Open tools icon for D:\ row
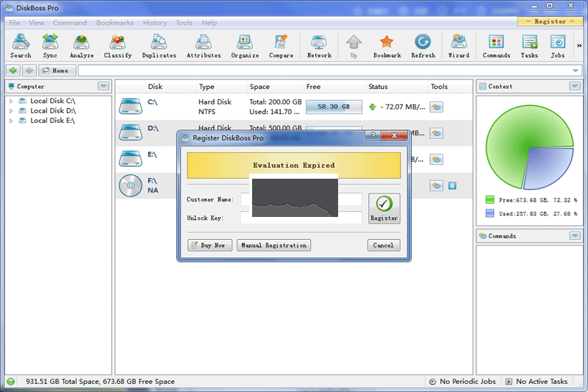This screenshot has width=588, height=392. point(436,133)
